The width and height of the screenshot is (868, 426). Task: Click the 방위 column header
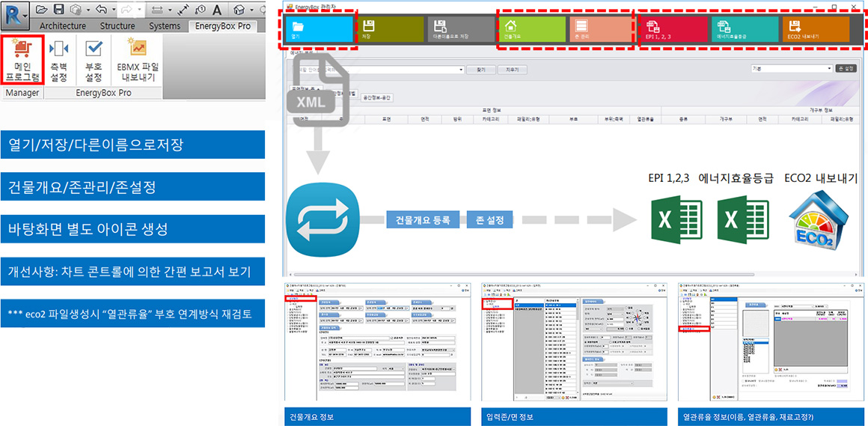[x=457, y=118]
